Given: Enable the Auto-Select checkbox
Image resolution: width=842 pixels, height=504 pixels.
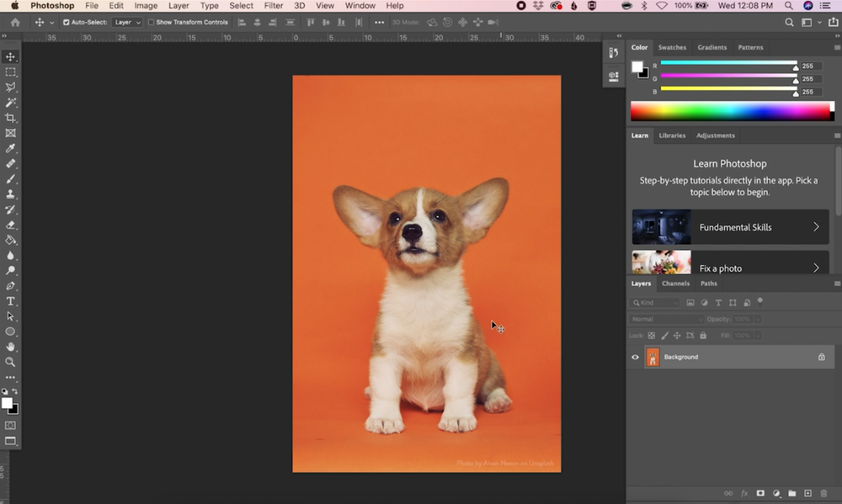Looking at the screenshot, I should tap(66, 22).
